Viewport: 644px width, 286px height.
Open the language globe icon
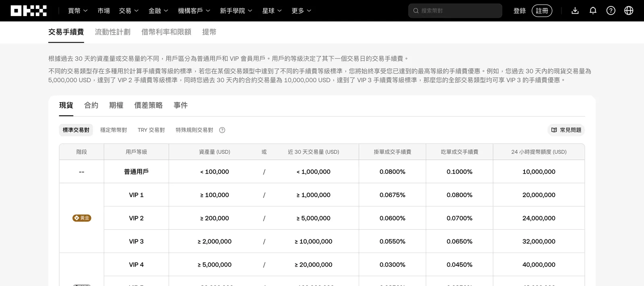(629, 11)
